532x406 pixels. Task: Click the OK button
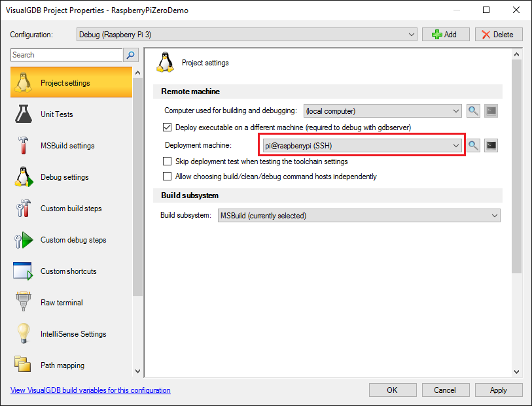point(393,390)
